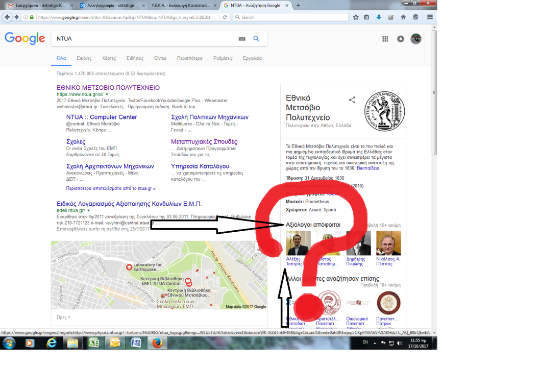This screenshot has width=541, height=392.
Task: Expand the arrow next to edeil.ntua.gr/
Action: (x=89, y=210)
